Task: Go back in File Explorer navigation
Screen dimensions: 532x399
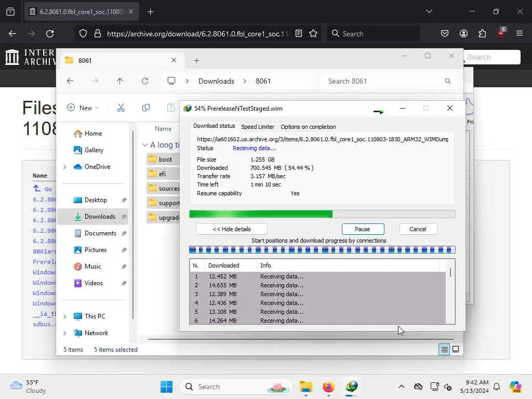Action: (70, 81)
